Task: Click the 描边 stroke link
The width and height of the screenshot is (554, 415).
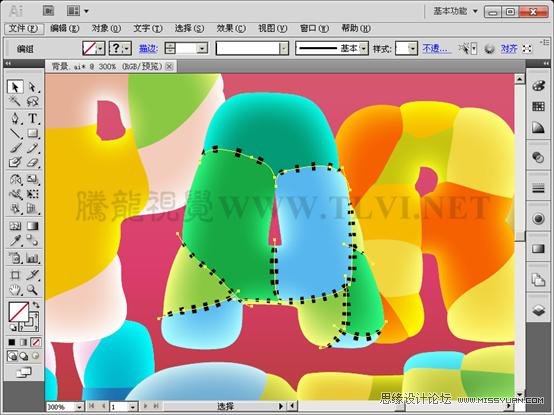Action: (148, 48)
